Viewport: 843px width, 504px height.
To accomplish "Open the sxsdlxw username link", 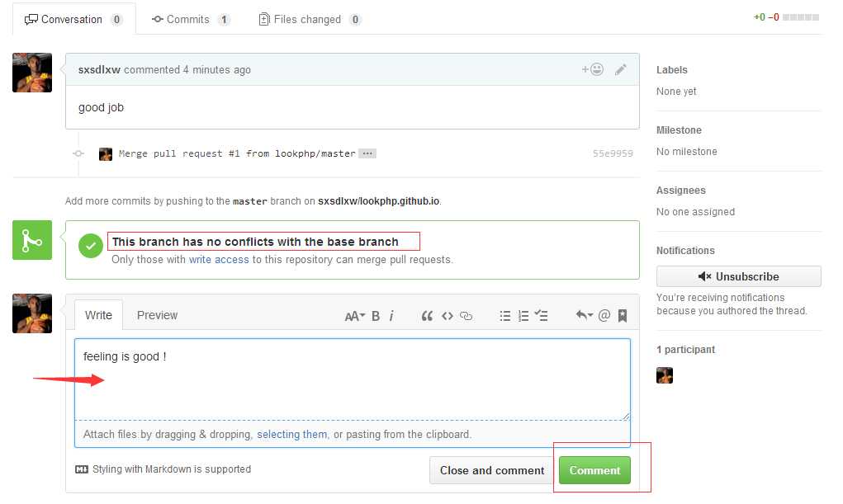I will pos(99,70).
